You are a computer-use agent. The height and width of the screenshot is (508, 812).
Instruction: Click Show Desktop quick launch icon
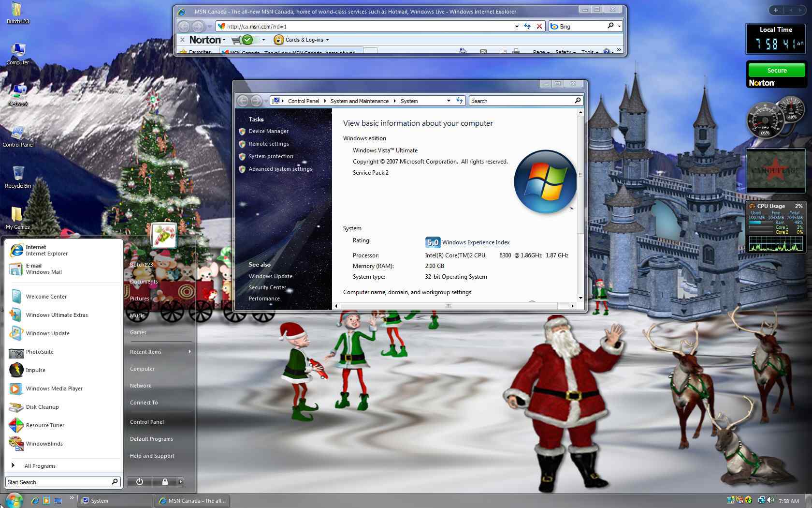click(58, 501)
